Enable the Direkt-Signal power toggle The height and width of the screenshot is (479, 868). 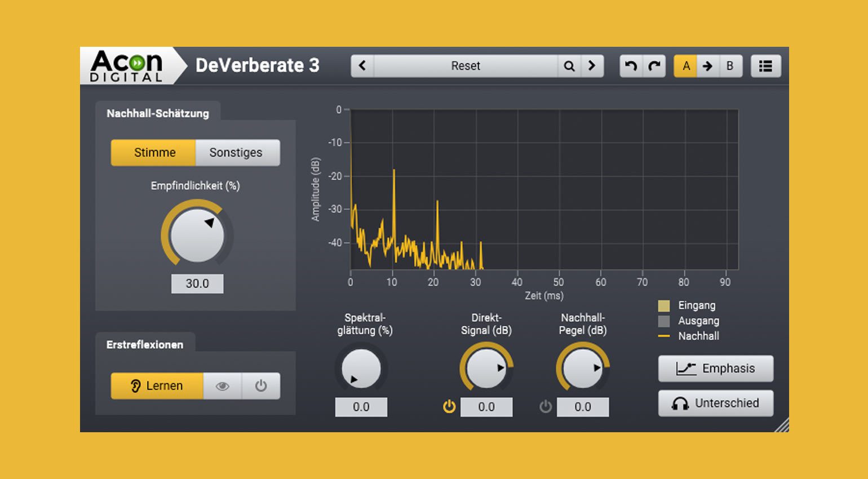(448, 407)
